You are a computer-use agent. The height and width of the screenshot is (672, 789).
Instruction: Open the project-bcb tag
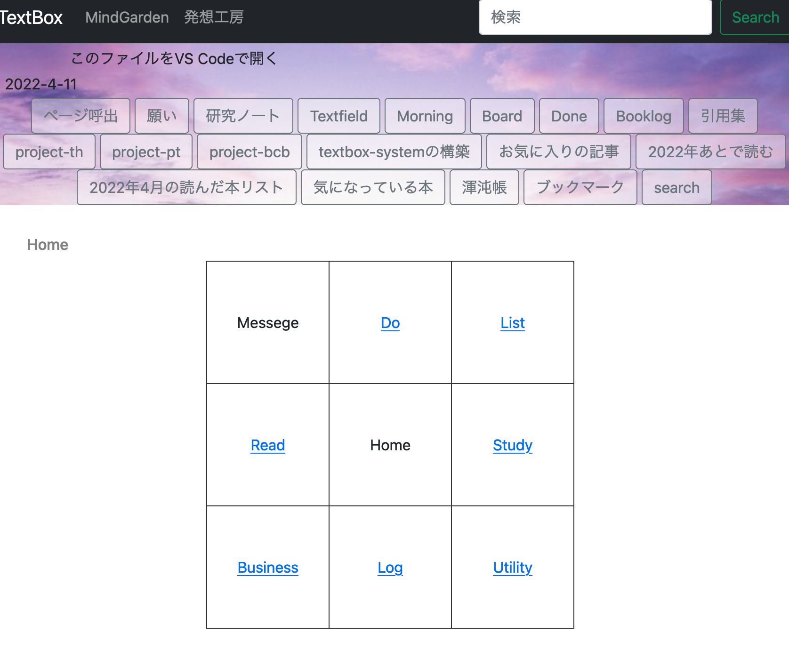(x=249, y=152)
